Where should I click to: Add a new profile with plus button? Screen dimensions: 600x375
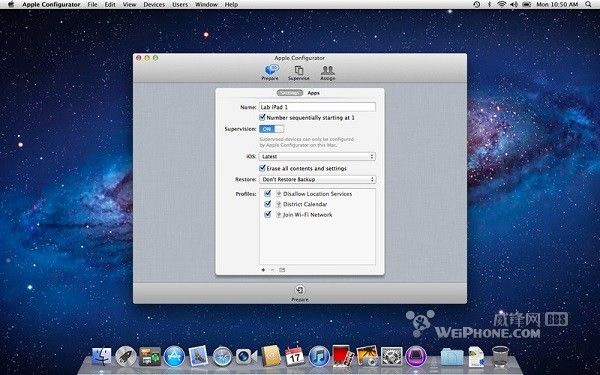[x=263, y=270]
